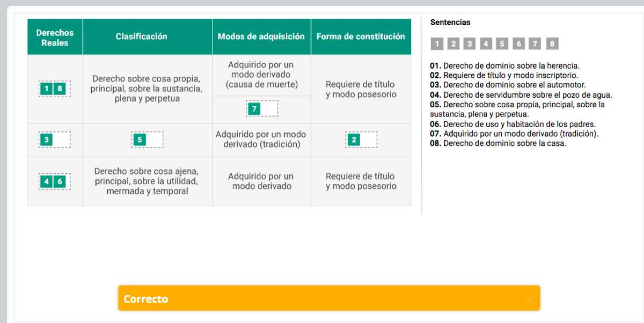644x323 pixels.
Task: Click sentence 07 about modo derivado tradición
Action: (x=510, y=135)
